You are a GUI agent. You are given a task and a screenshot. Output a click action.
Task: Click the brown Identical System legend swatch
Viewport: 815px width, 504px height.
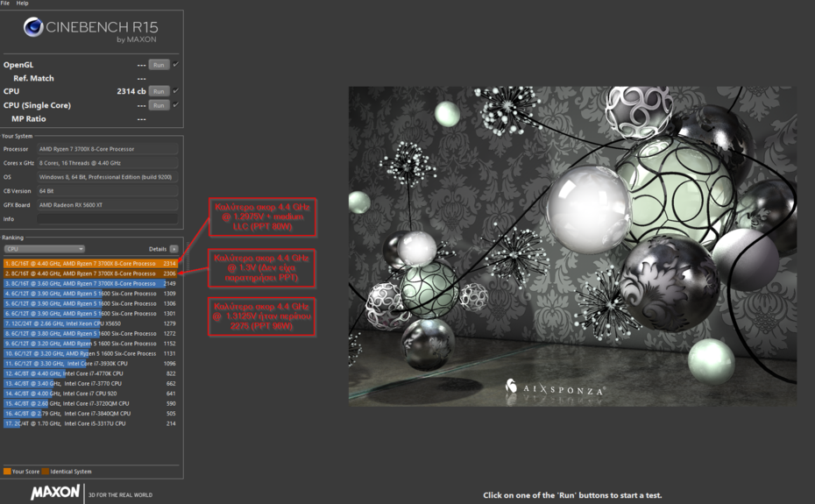tap(46, 472)
